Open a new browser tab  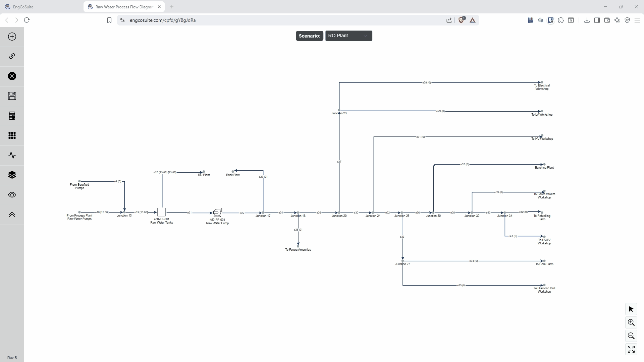click(172, 7)
